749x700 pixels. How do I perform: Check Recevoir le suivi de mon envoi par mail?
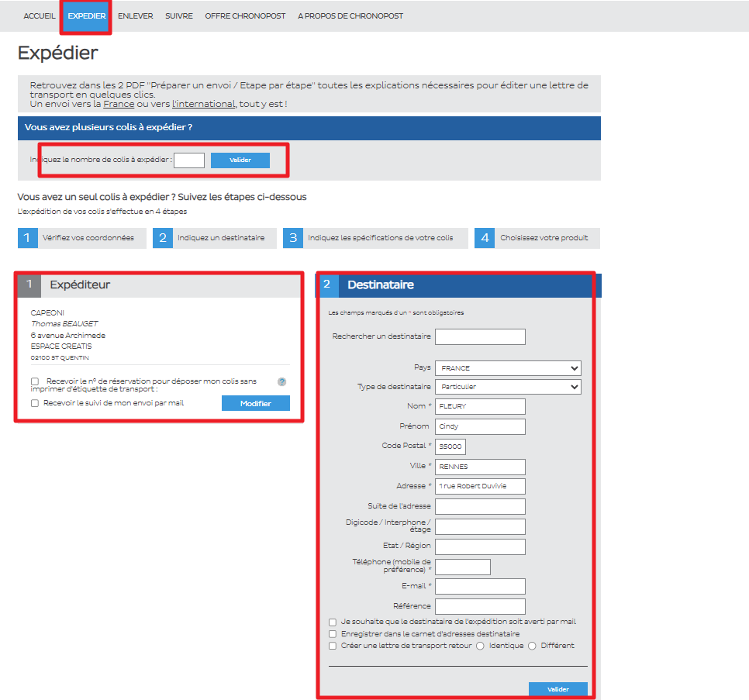tap(35, 403)
